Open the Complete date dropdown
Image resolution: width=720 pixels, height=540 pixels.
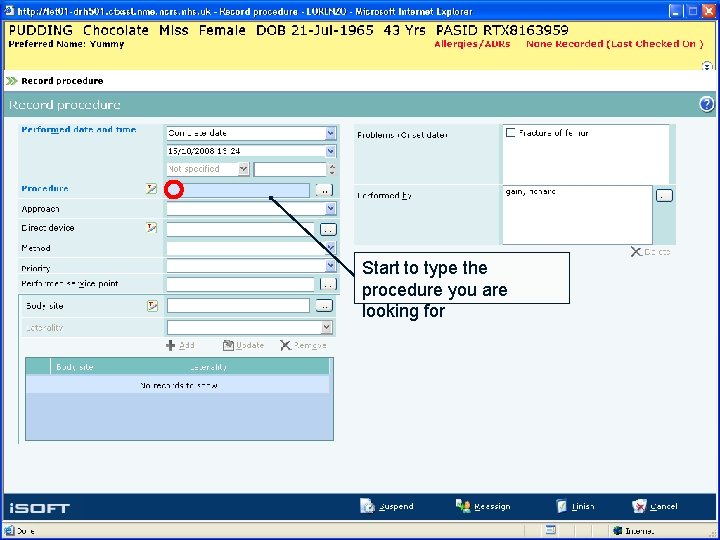[x=331, y=133]
